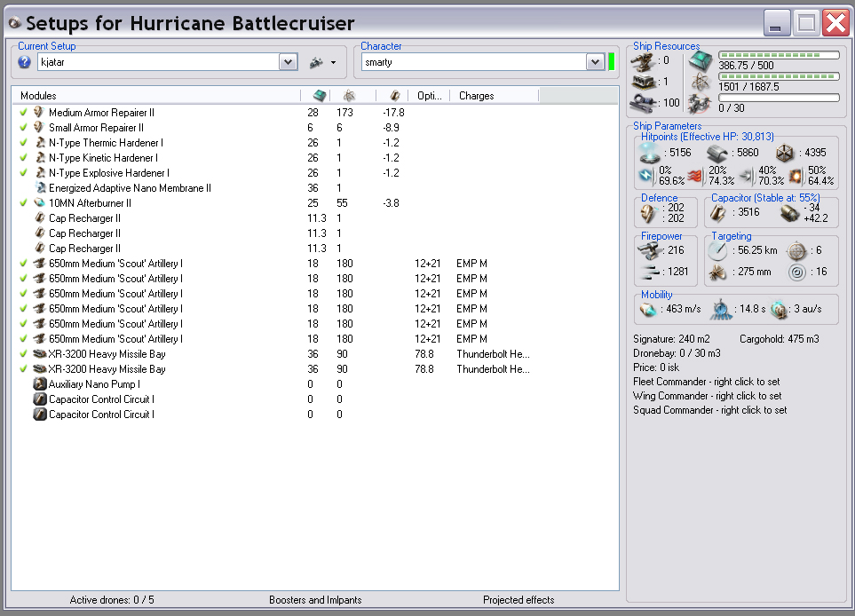Click the blue help icon beside setup name
855x616 pixels.
click(25, 62)
